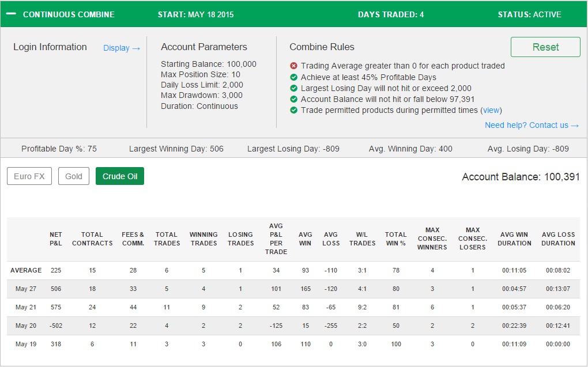The height and width of the screenshot is (367, 588).
Task: Click green check beside Trade permitted products
Action: tap(293, 110)
